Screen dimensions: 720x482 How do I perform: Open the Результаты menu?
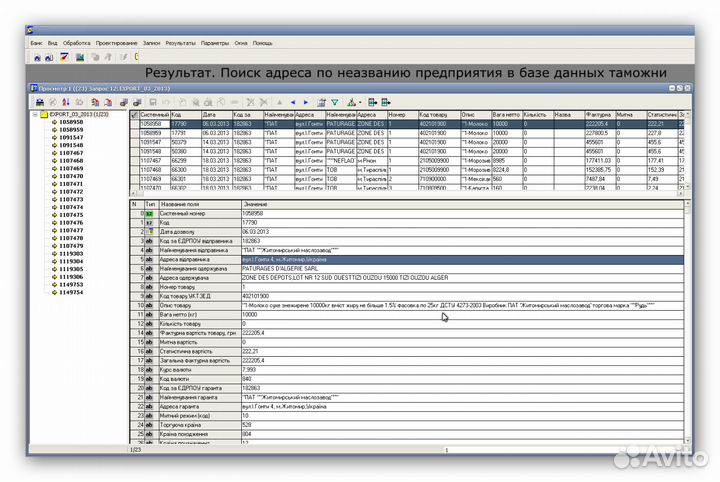(x=181, y=44)
